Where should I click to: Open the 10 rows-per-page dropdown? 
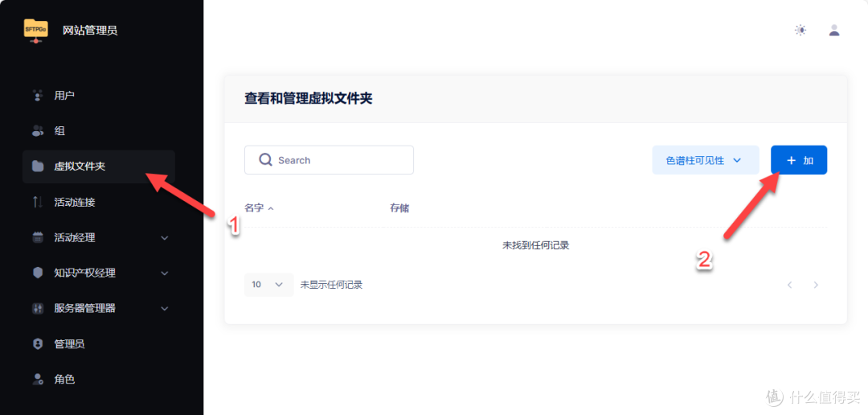pos(268,285)
